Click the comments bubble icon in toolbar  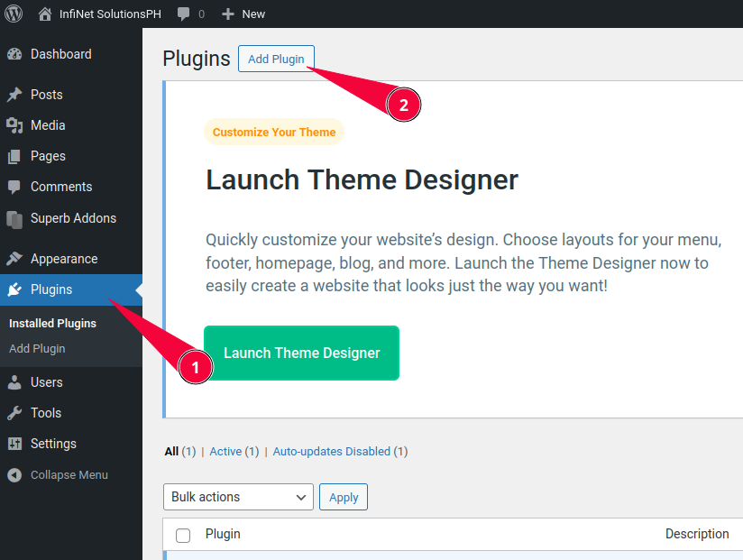[184, 14]
